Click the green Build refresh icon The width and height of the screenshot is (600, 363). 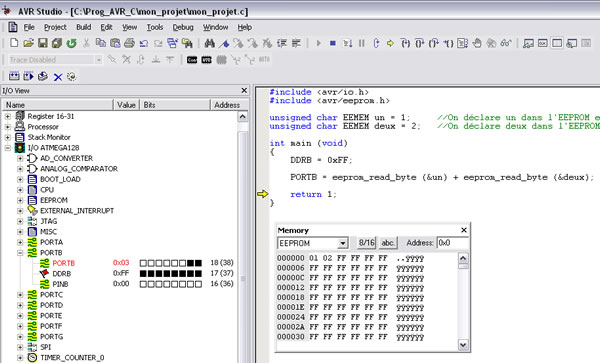72,43
